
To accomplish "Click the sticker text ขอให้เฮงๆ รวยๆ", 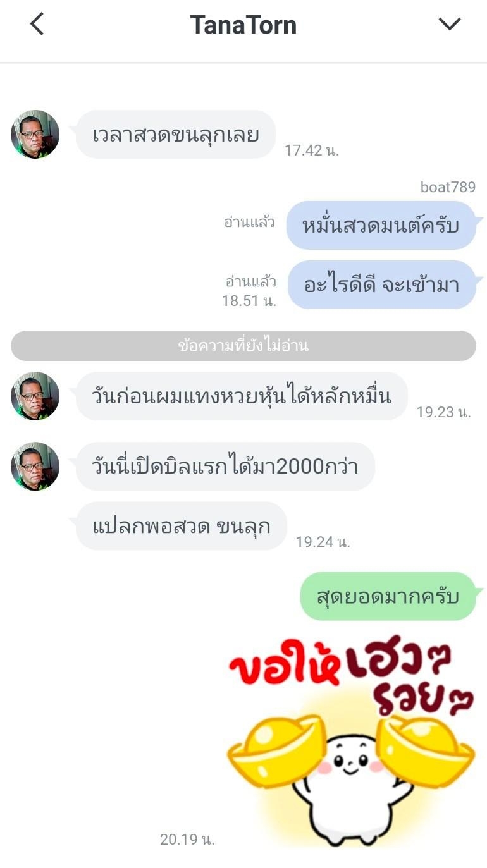I will coord(351,673).
